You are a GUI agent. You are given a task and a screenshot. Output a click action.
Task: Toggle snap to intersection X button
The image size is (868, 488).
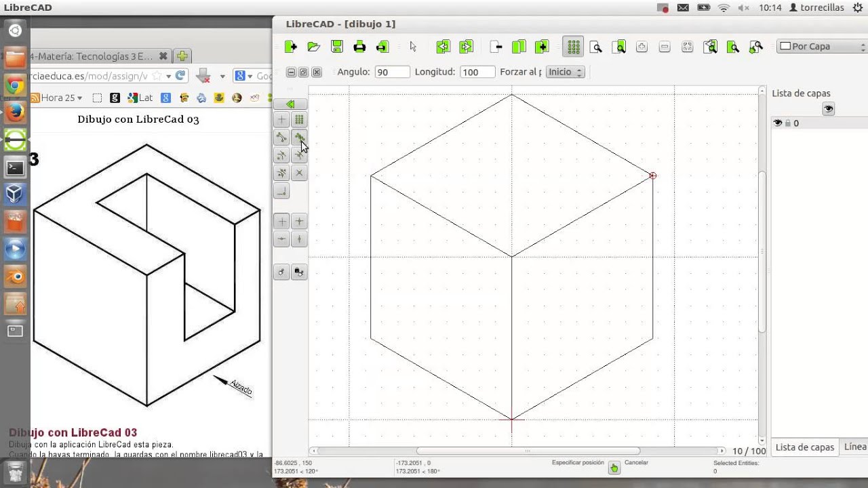(x=299, y=173)
